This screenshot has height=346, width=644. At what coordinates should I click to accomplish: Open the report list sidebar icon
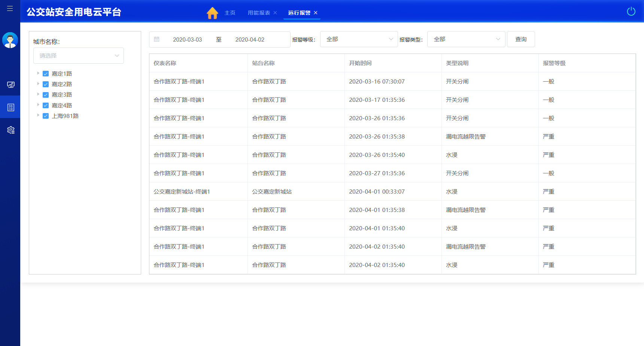(x=10, y=107)
